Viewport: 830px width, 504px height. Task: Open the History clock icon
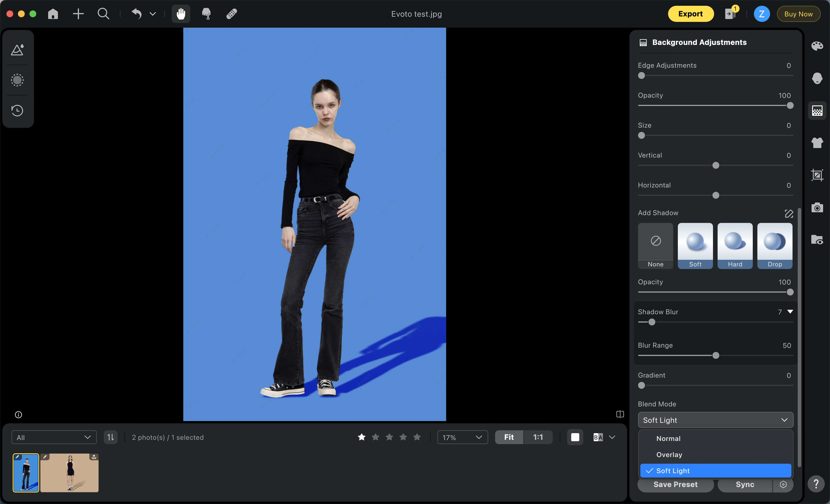point(18,110)
